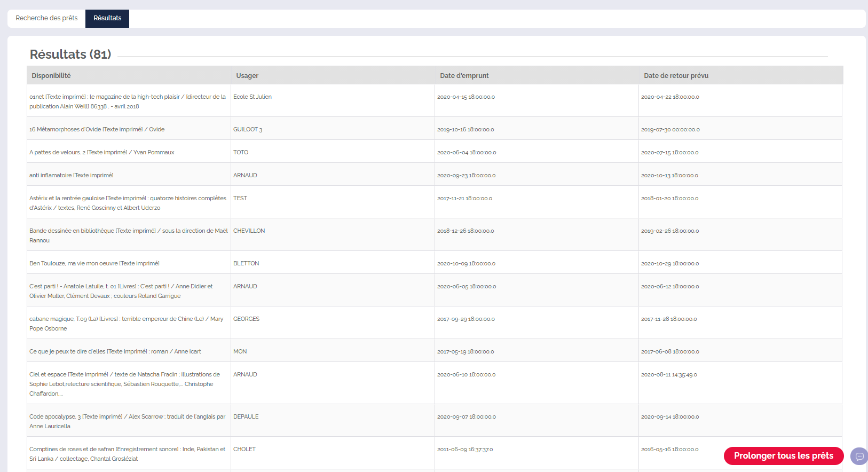
Task: Open Ben Toulouze, ma vie mon oeuvre link
Action: tap(94, 263)
